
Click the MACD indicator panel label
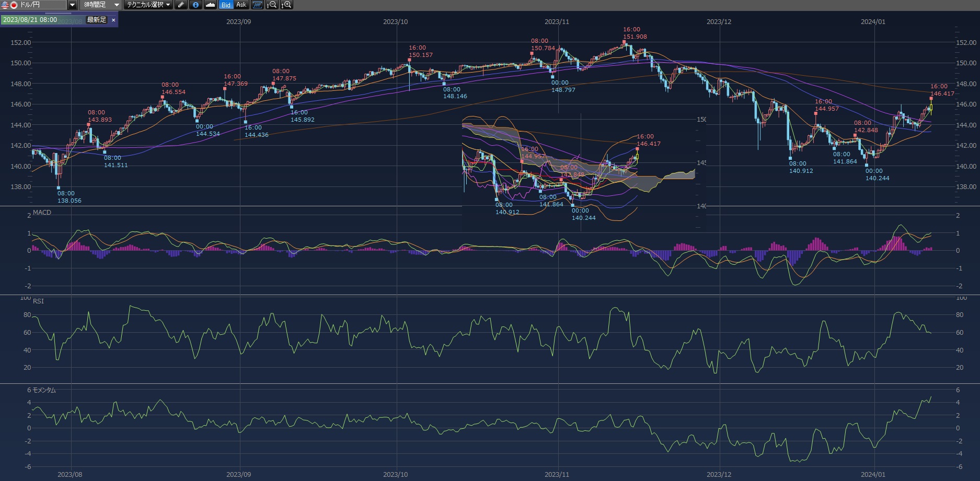point(42,213)
